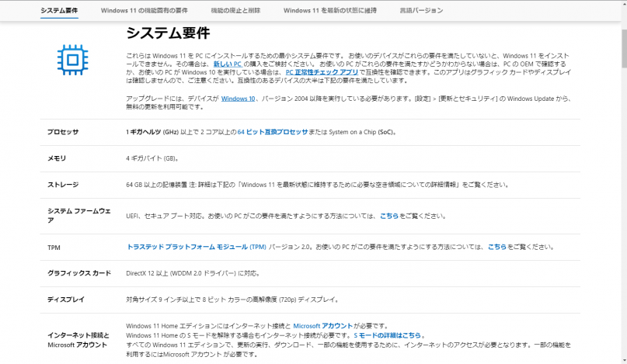Select the メモリ row label
Viewport: 627px width, 364px height.
coord(57,158)
